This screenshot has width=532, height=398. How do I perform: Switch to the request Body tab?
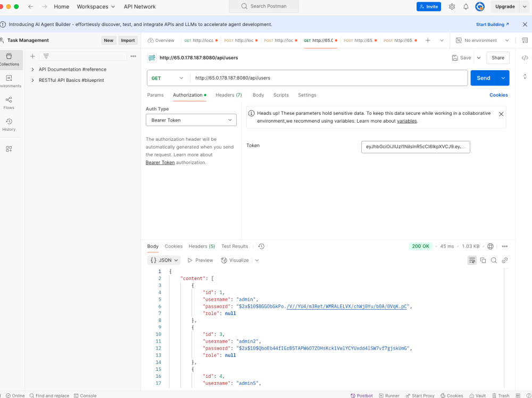click(x=258, y=95)
